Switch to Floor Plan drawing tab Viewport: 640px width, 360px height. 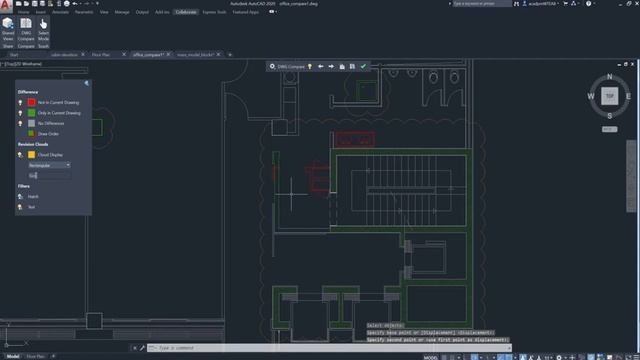101,54
